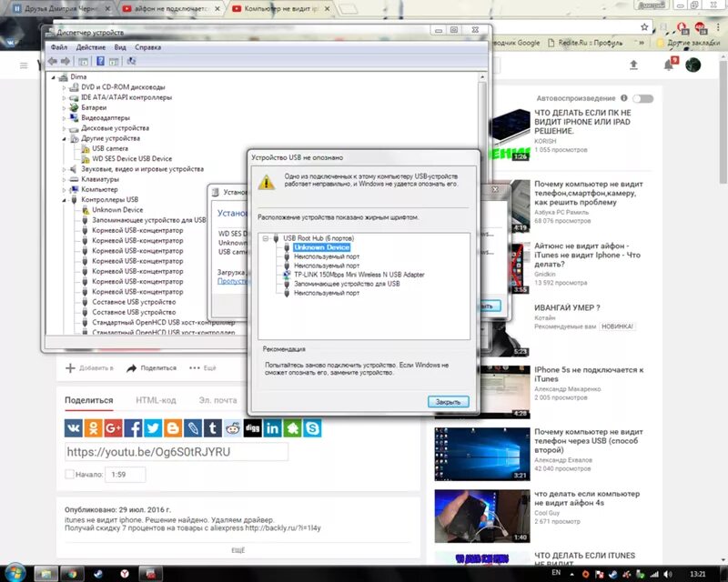Expand IDE ATA/ATAPI контроллеры
Screen dimensions: 728x582
click(64, 97)
